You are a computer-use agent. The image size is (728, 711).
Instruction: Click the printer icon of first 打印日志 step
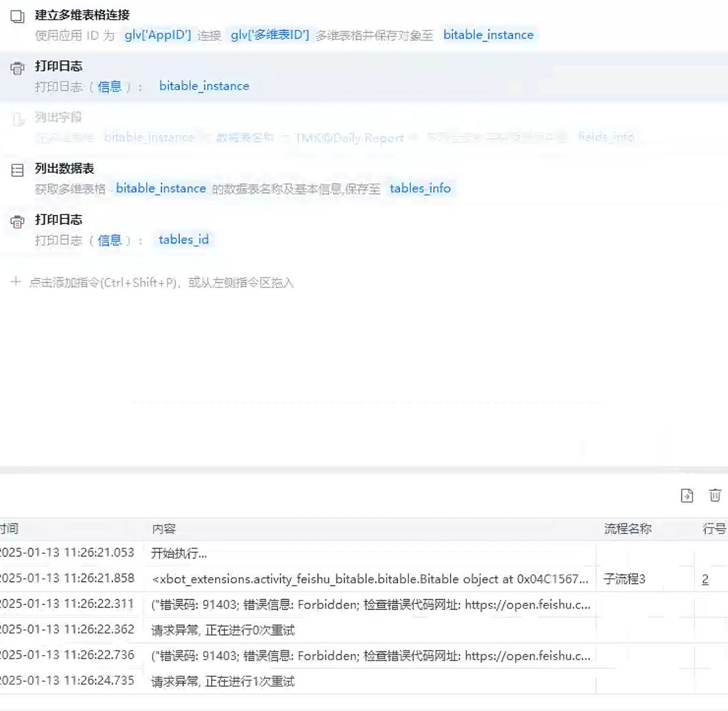18,68
